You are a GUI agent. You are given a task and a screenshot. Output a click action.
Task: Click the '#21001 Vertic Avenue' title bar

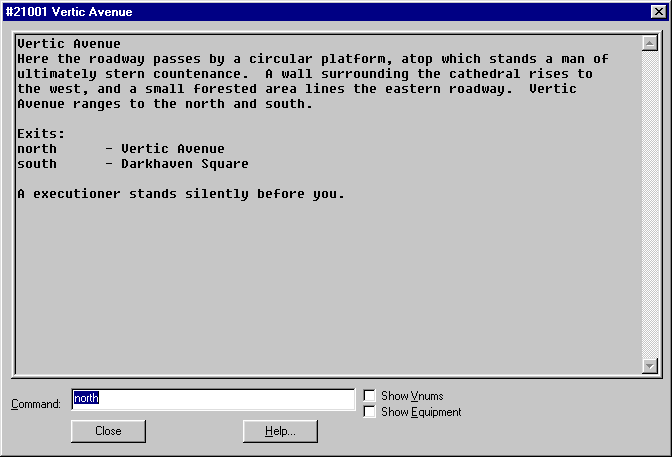300,12
